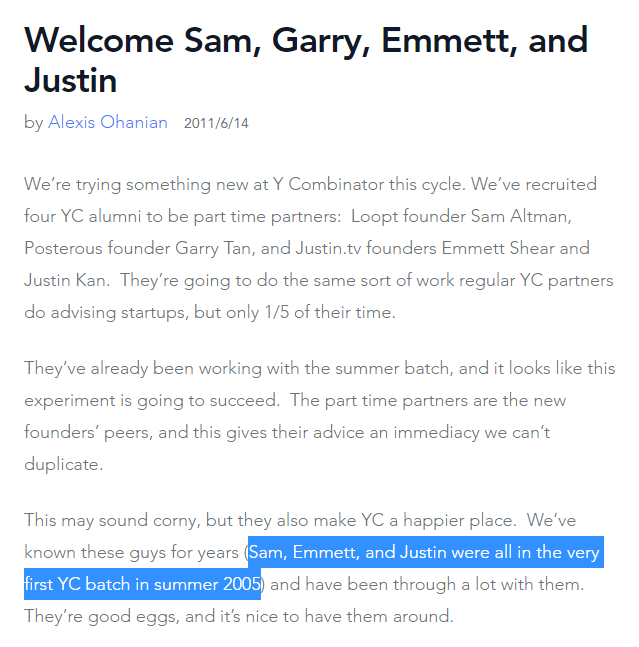The image size is (639, 647).
Task: Click the highlighted 'first YC batch in summer 2005' text
Action: pos(142,584)
